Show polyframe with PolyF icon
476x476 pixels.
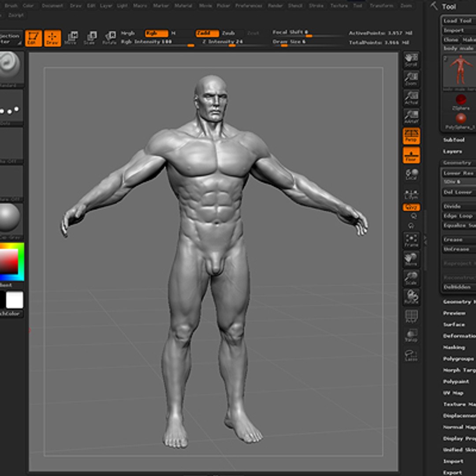coord(411,316)
